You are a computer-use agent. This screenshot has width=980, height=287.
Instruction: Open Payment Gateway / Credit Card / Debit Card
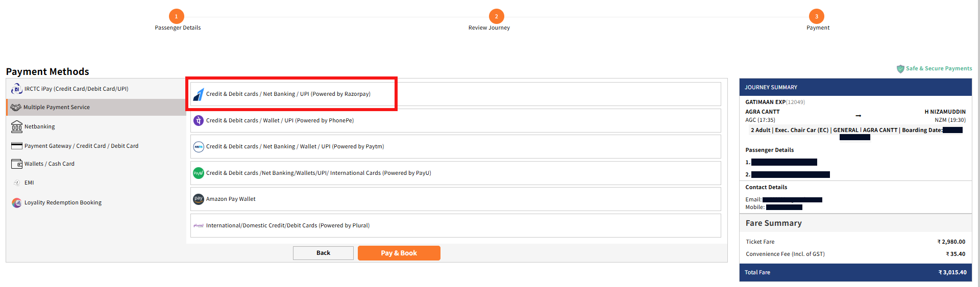pyautogui.click(x=81, y=146)
